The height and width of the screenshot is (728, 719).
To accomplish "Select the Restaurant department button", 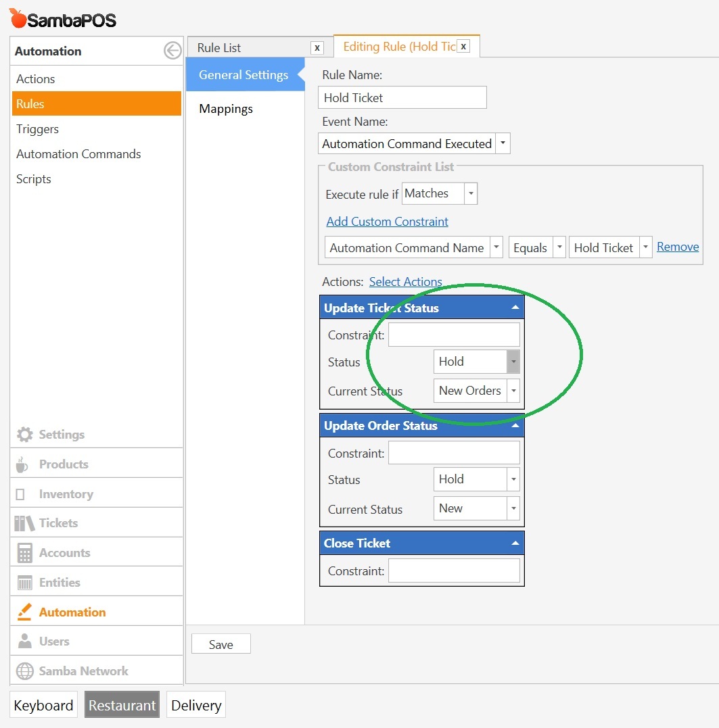I will pos(122,705).
